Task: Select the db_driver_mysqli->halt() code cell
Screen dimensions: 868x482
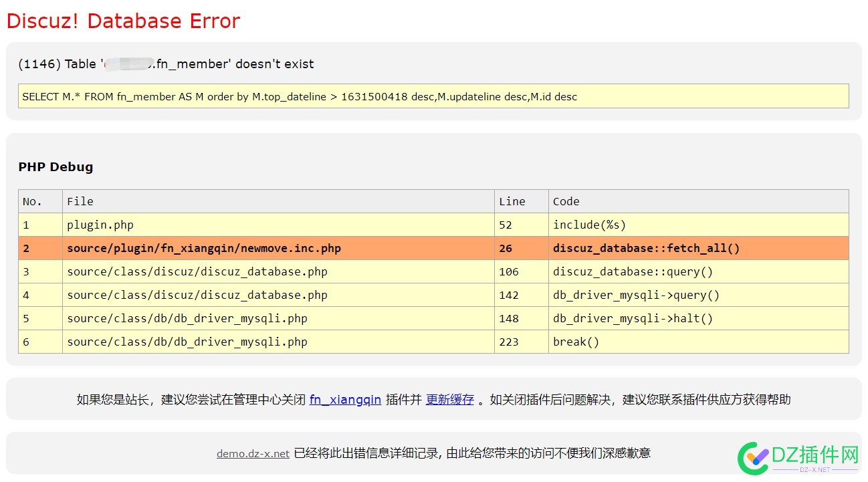Action: click(x=699, y=318)
